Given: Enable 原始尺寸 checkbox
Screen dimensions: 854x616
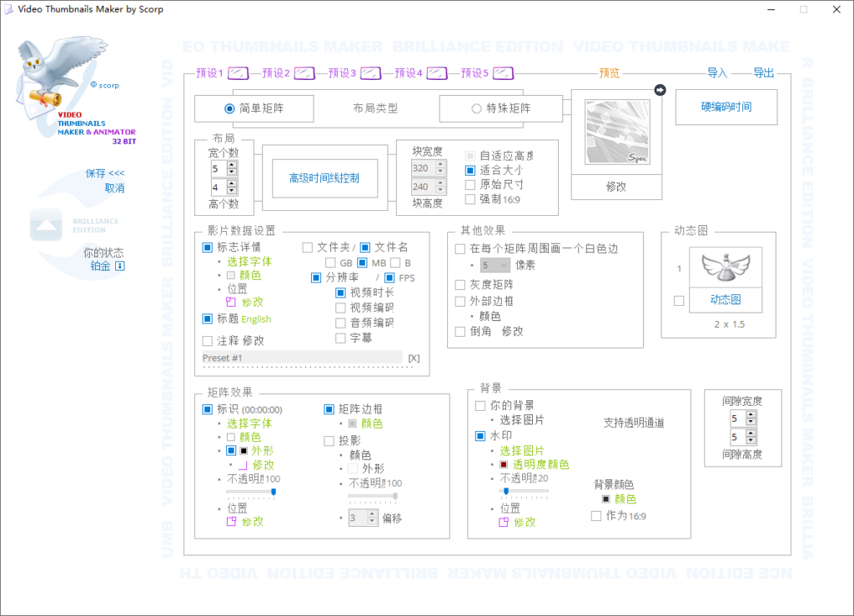Looking at the screenshot, I should click(x=470, y=185).
